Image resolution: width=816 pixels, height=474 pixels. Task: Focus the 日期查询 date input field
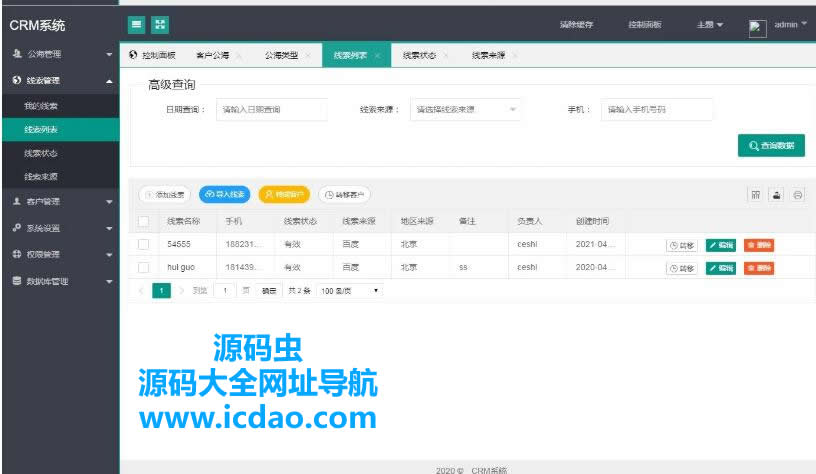click(x=272, y=110)
